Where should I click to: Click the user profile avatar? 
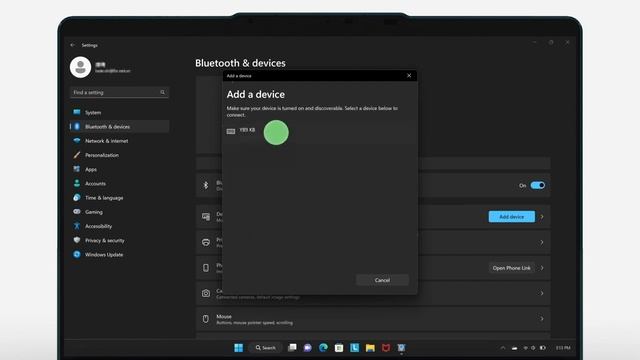click(x=80, y=67)
